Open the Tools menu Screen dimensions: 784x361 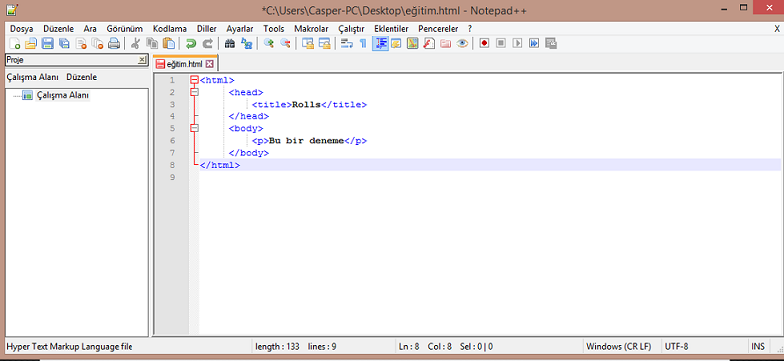point(274,28)
